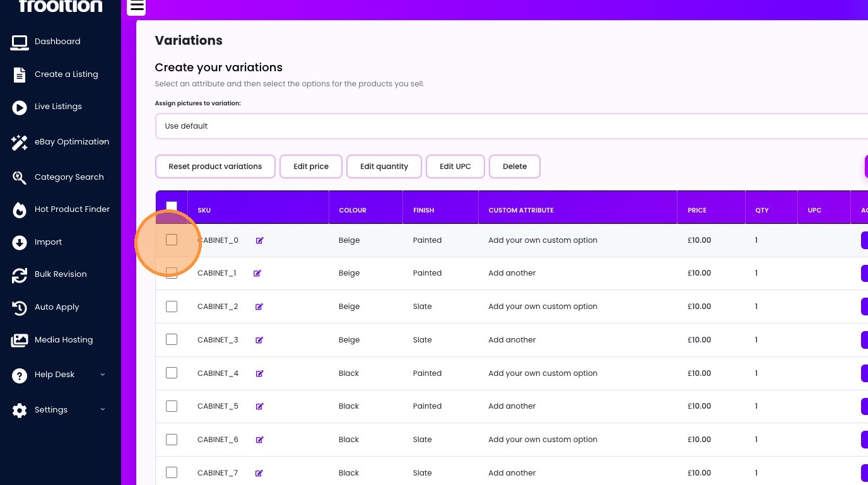Image resolution: width=868 pixels, height=485 pixels.
Task: Click the eBay Optimization magic wand icon
Action: click(20, 143)
